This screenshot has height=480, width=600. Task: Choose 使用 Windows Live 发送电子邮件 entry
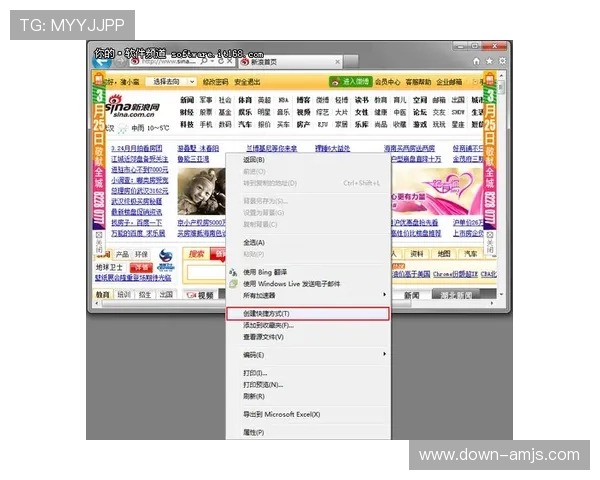[x=308, y=284]
